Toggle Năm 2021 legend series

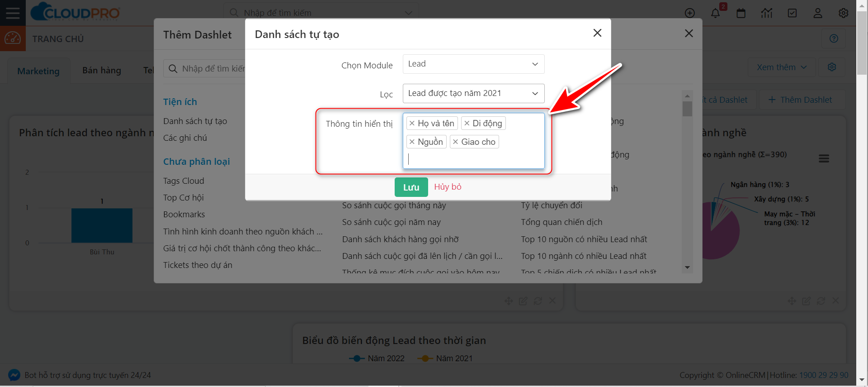coord(445,358)
